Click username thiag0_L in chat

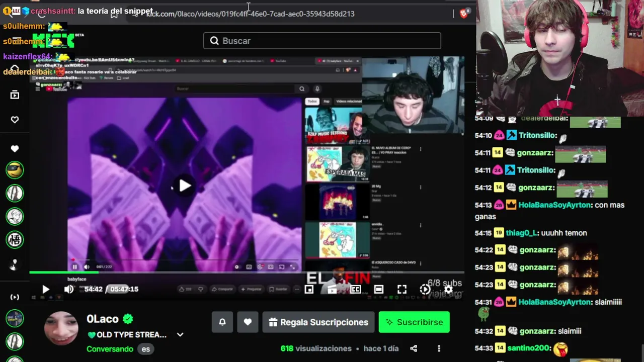point(521,233)
